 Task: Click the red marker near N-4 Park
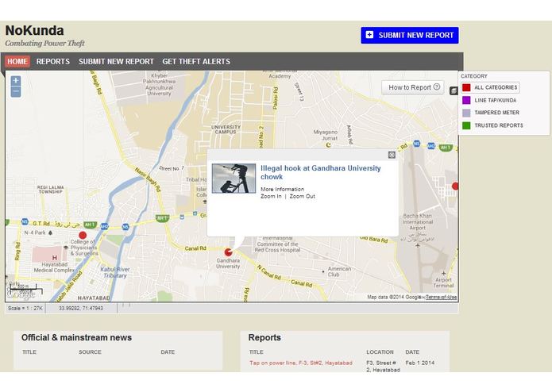point(83,235)
